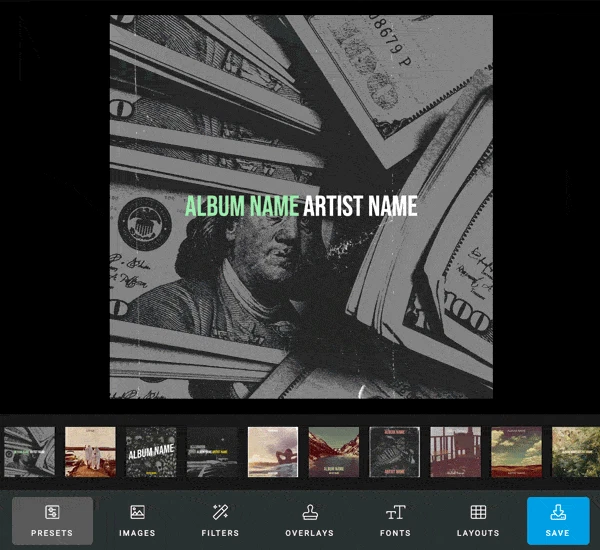
Task: Choose the preset with two white figures
Action: pyautogui.click(x=90, y=452)
